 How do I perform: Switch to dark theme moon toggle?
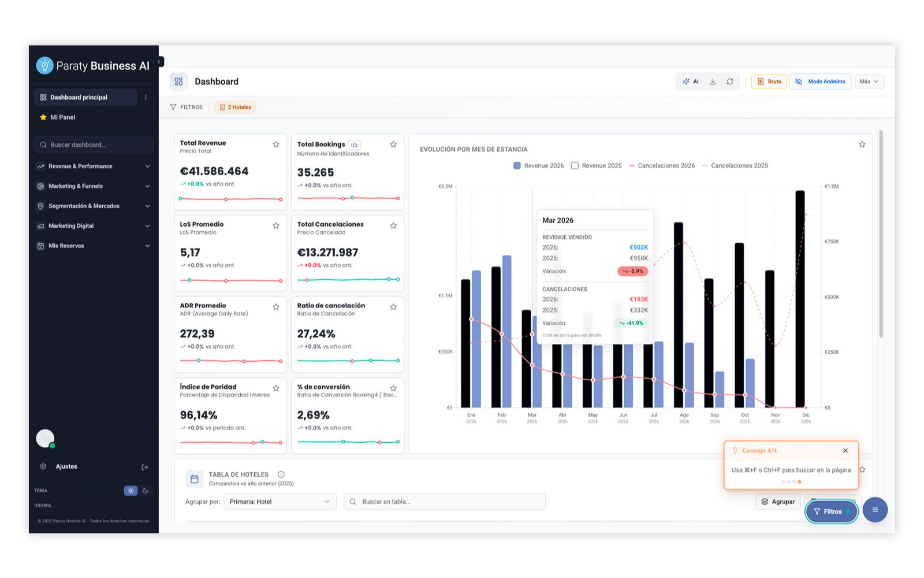146,491
